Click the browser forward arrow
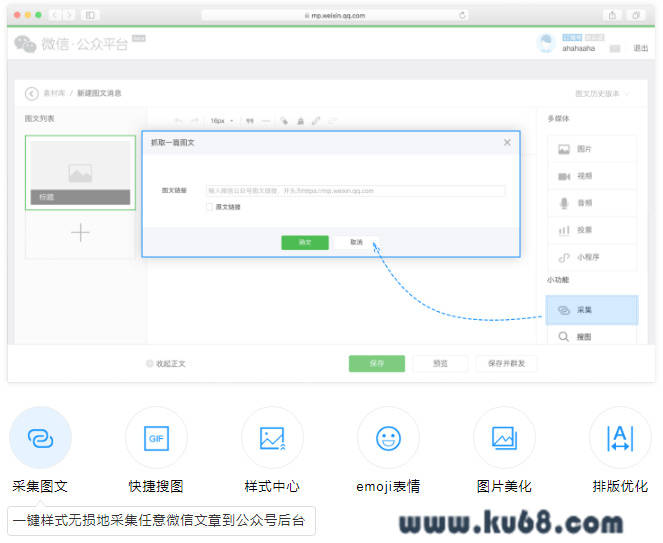663x543 pixels. pyautogui.click(x=69, y=15)
